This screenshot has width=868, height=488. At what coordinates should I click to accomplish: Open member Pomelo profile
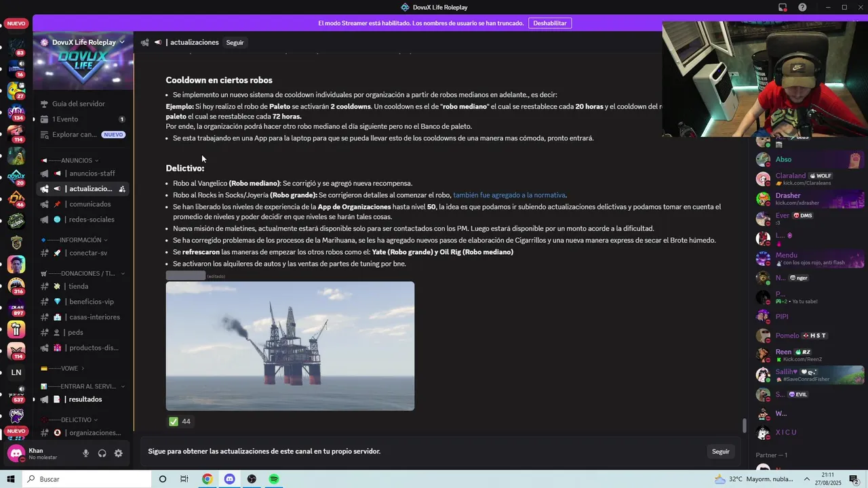(x=809, y=335)
